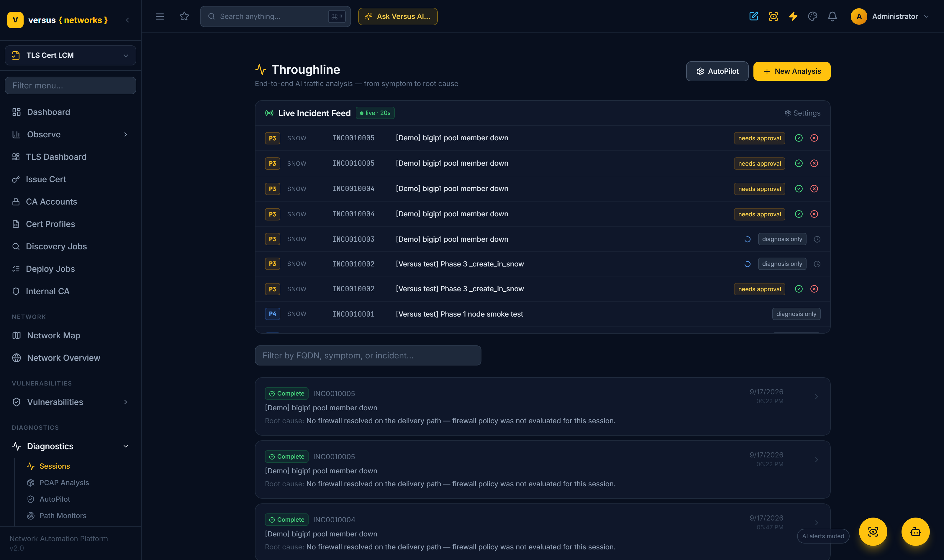Toggle the hamburger menu icon
Image resolution: width=944 pixels, height=560 pixels.
[160, 17]
